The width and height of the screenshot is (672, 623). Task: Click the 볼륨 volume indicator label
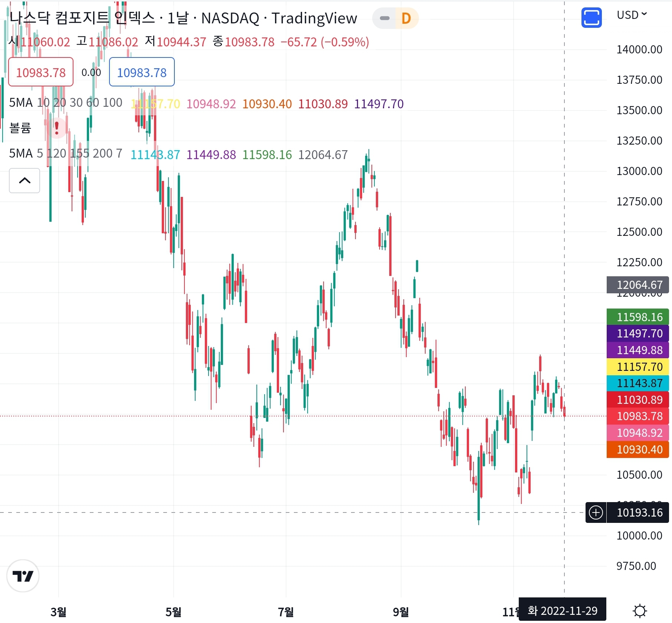(x=20, y=128)
